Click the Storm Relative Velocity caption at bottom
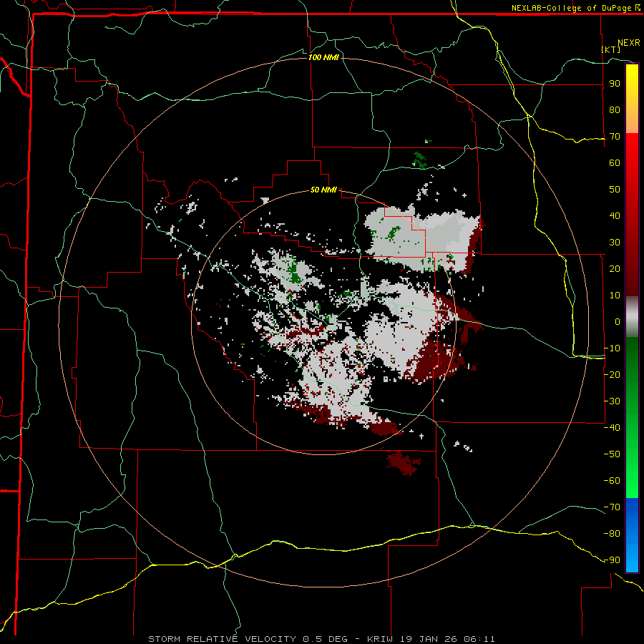 (x=321, y=639)
